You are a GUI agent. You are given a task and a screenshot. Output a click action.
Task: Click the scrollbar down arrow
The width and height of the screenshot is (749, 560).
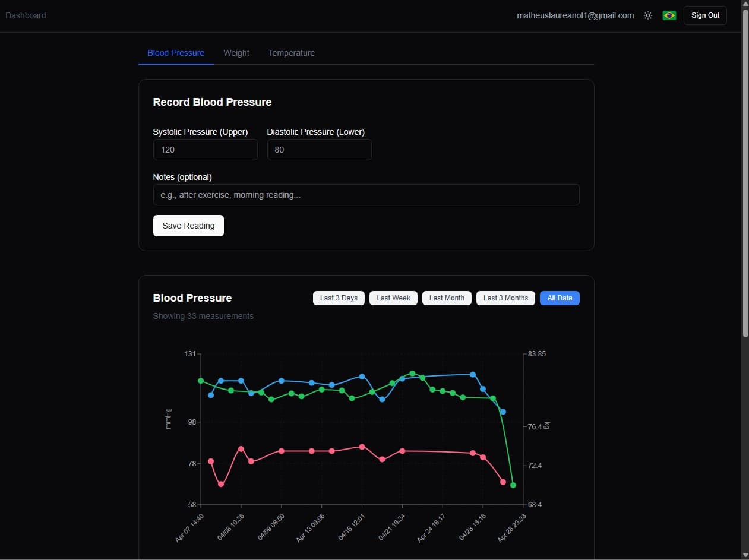[745, 555]
